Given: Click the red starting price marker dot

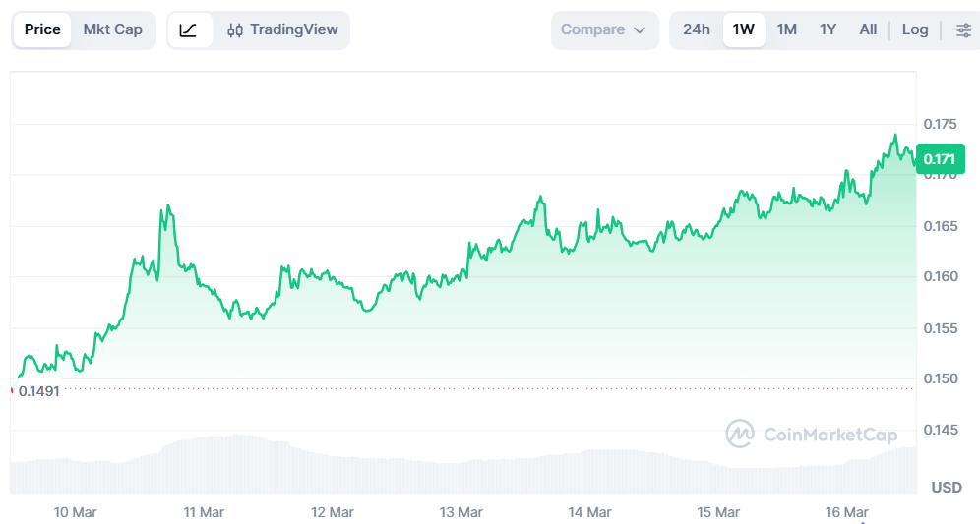Looking at the screenshot, I should click(x=11, y=390).
